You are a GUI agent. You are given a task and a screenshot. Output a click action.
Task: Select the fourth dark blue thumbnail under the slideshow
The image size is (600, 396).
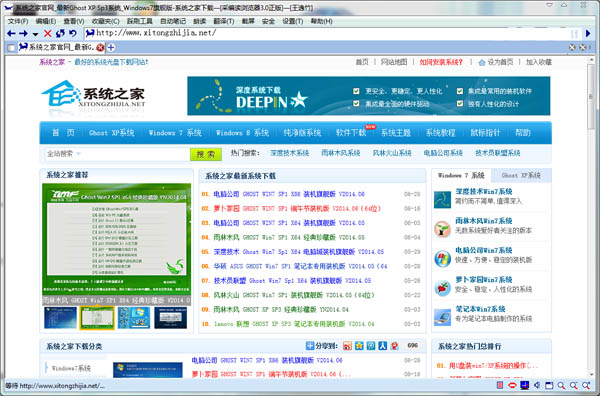coord(170,318)
